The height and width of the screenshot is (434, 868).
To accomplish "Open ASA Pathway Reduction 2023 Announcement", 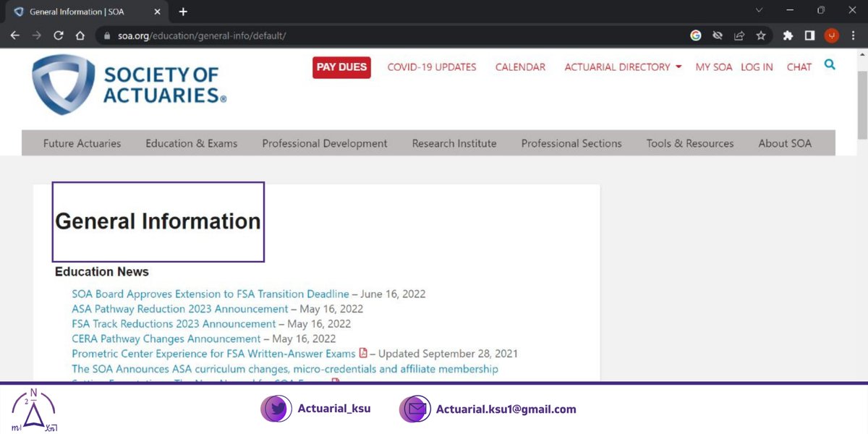I will (x=180, y=309).
